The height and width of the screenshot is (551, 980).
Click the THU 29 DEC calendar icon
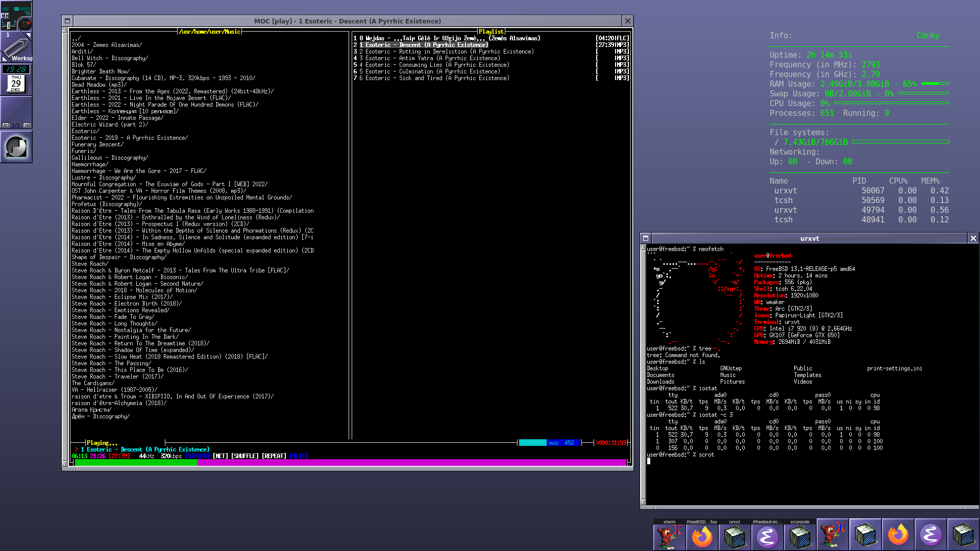(x=16, y=83)
